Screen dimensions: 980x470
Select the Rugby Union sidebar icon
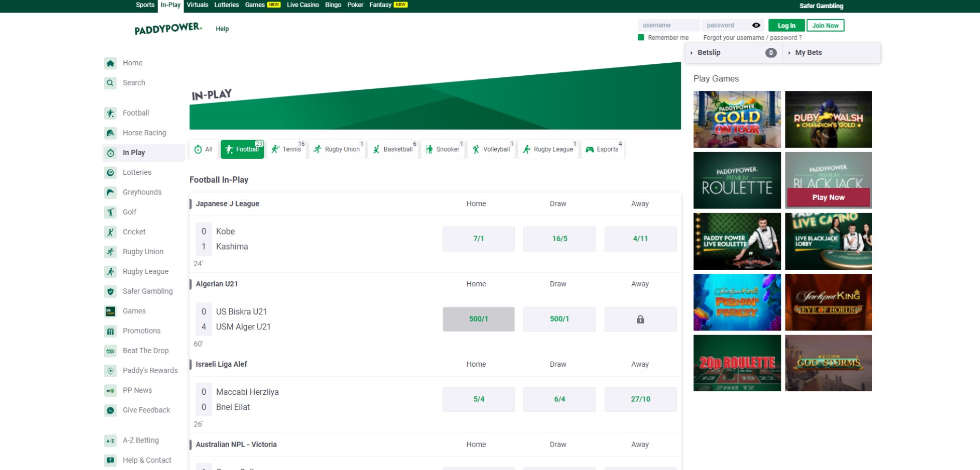110,252
